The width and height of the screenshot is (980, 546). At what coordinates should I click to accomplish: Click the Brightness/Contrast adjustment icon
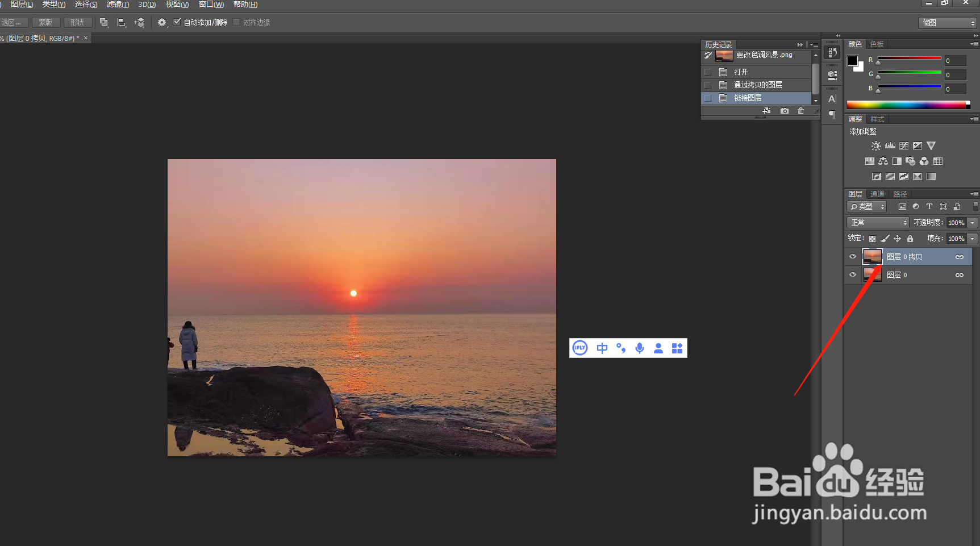pos(876,146)
